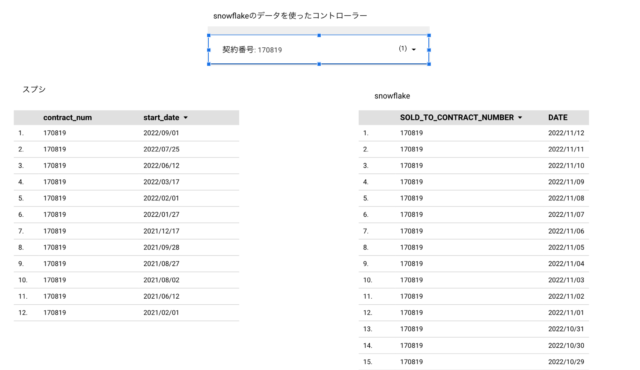Select DATE cell 2022/11/12
The height and width of the screenshot is (370, 640).
coord(566,133)
